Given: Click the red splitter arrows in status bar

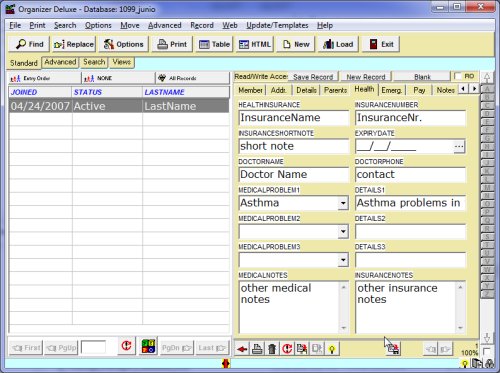Looking at the screenshot, I should click(x=226, y=363).
